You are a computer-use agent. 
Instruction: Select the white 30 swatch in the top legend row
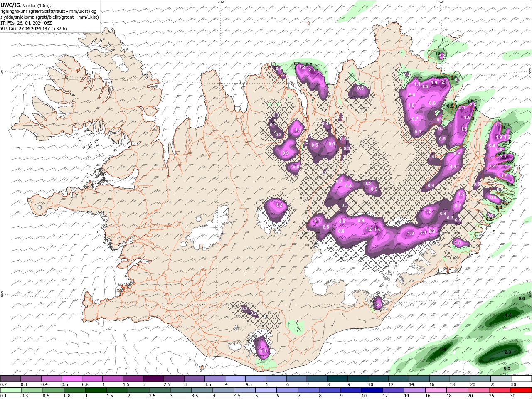point(521,379)
